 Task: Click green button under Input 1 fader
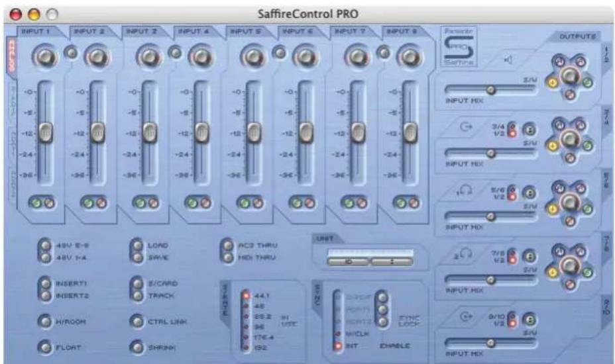pos(36,203)
